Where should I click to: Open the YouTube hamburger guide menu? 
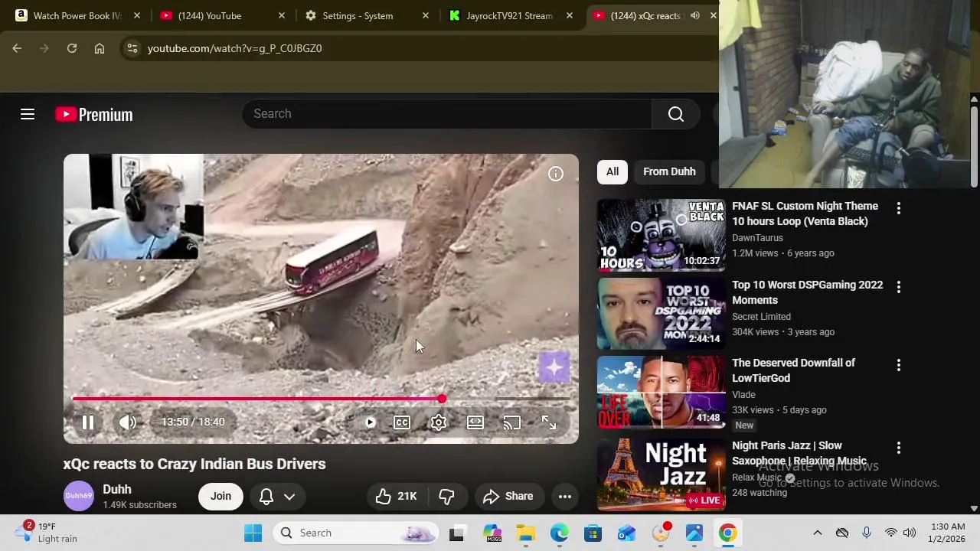pyautogui.click(x=28, y=114)
